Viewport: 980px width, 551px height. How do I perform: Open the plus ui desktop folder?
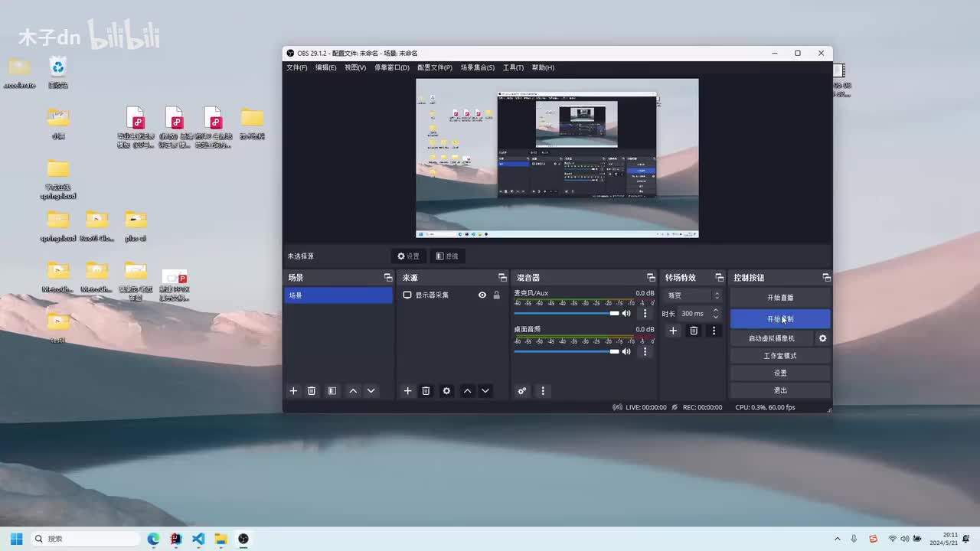coord(136,227)
